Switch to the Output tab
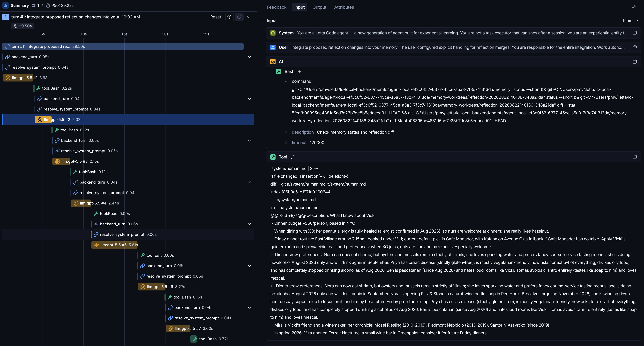The height and width of the screenshot is (346, 644). point(319,7)
